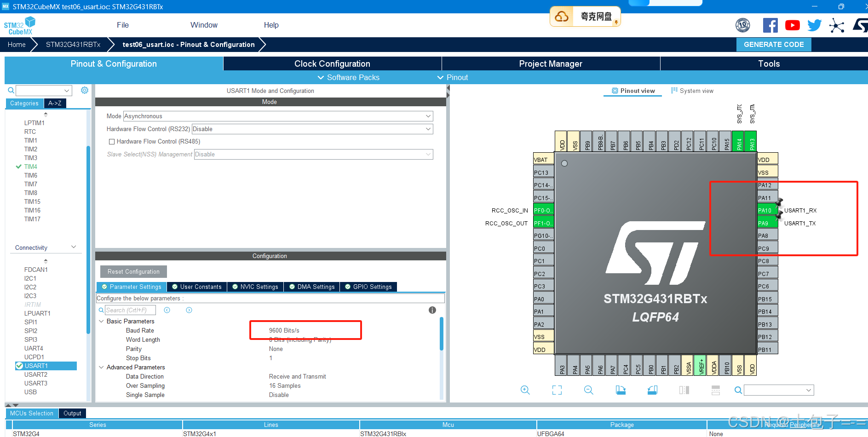Open the File menu
The height and width of the screenshot is (437, 868).
123,25
